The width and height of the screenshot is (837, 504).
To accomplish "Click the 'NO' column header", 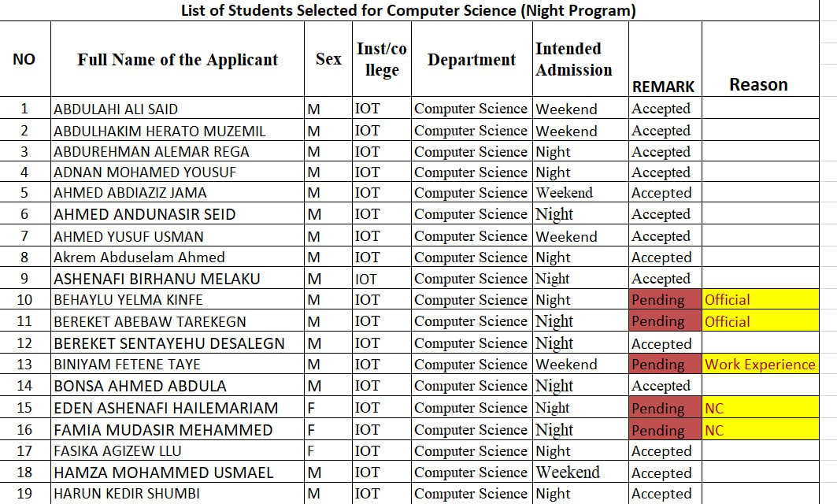I will pos(24,59).
